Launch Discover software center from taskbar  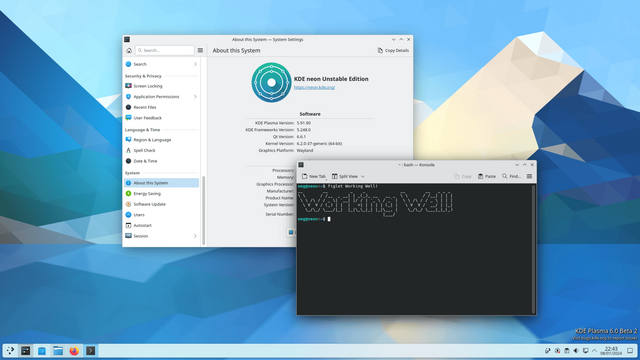pos(42,350)
